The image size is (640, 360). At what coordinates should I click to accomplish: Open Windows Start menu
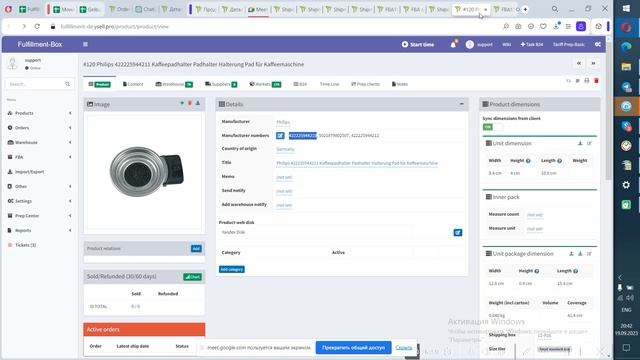click(x=627, y=9)
